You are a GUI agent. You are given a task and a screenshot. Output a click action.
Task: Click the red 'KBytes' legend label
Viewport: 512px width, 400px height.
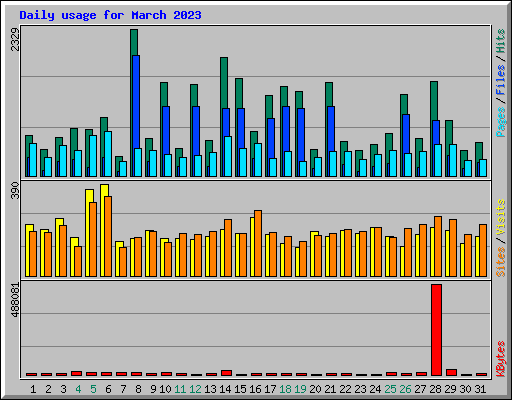[x=501, y=359]
